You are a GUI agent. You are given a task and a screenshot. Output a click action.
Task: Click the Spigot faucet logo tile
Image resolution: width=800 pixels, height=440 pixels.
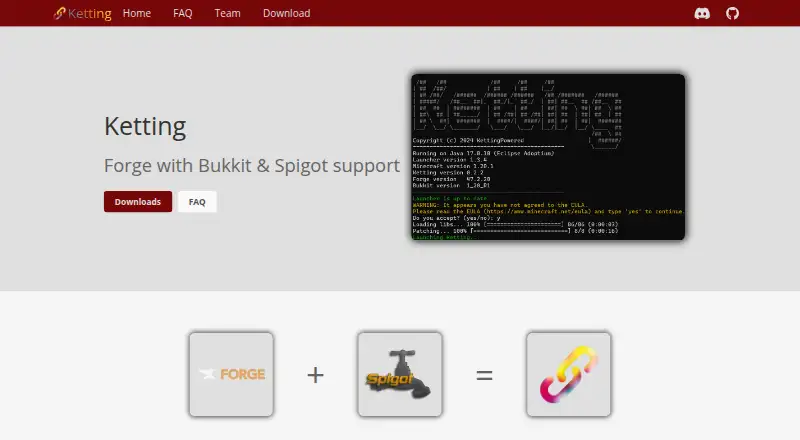pos(400,374)
